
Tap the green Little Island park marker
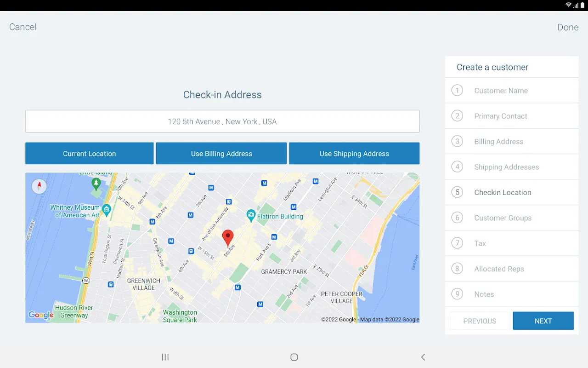tap(96, 184)
